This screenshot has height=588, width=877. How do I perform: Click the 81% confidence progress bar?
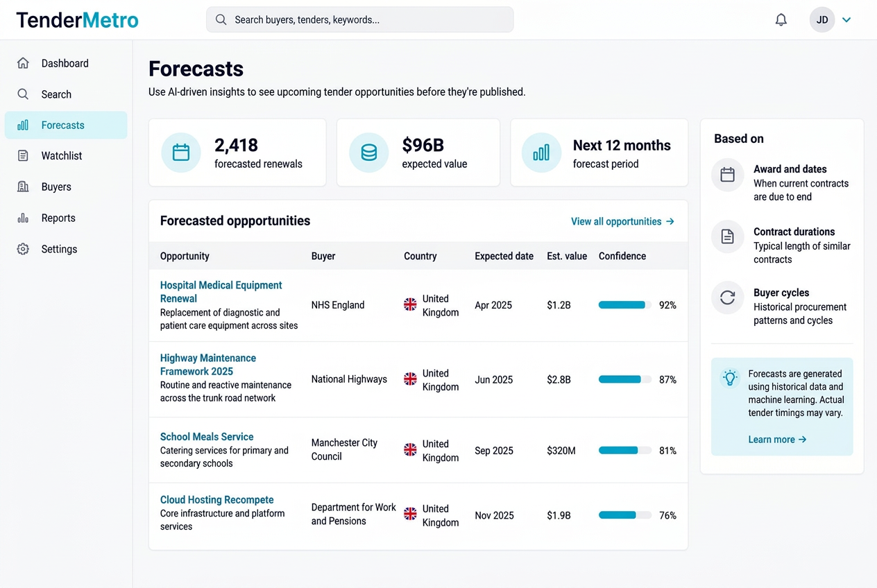click(625, 451)
